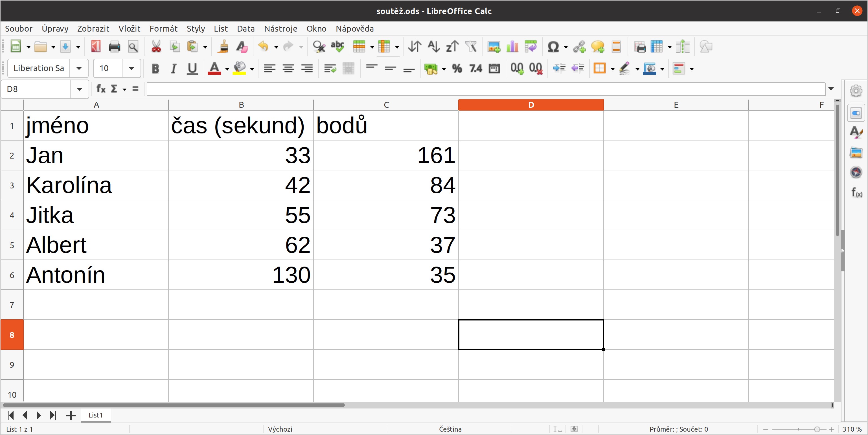The image size is (868, 435).
Task: Click the AutoFilter funnel icon
Action: (x=471, y=47)
